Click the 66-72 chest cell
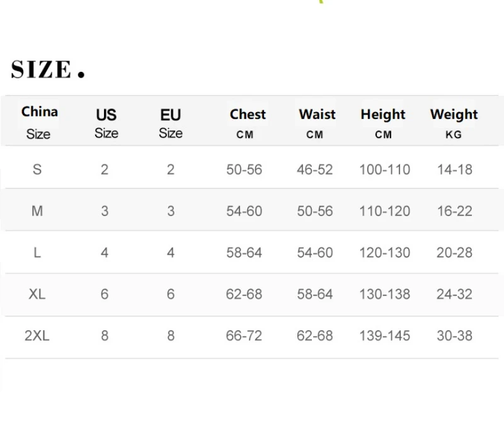The width and height of the screenshot is (504, 441). 244,336
